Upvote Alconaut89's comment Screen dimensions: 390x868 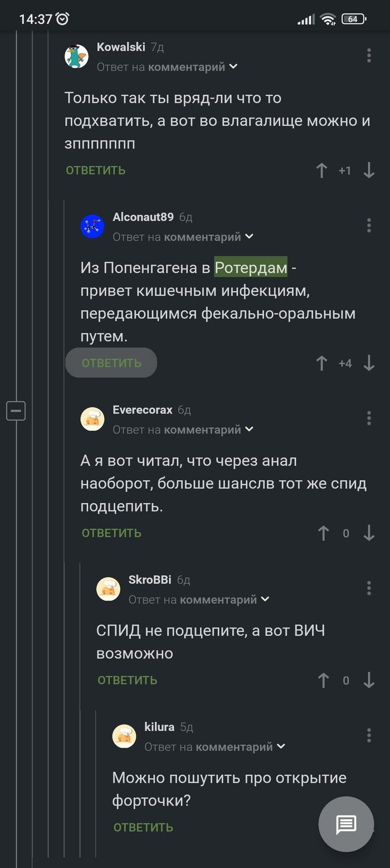(321, 363)
